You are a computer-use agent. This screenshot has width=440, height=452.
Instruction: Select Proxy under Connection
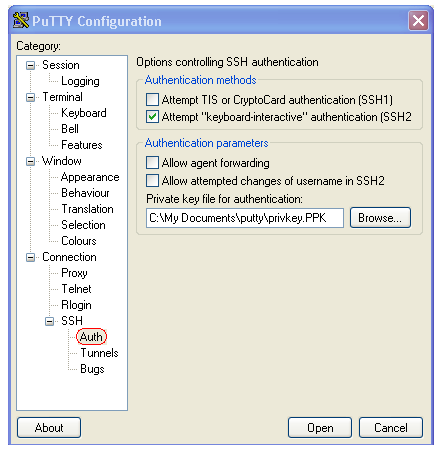[74, 273]
